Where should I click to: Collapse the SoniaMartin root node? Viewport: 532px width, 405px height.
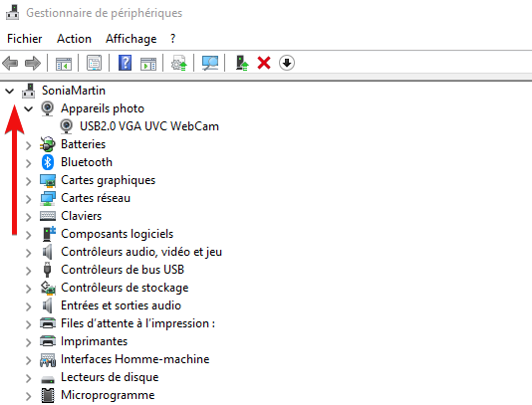click(10, 91)
